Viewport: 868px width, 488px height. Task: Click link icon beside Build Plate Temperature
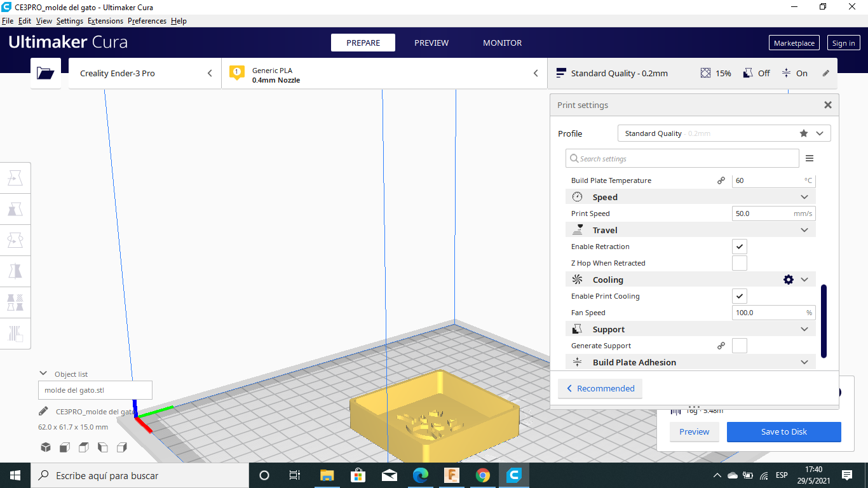(x=721, y=180)
